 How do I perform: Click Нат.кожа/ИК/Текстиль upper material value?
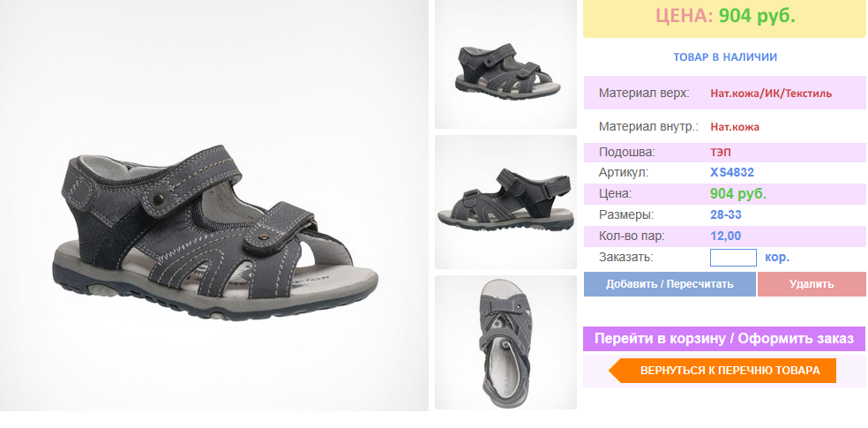point(771,93)
